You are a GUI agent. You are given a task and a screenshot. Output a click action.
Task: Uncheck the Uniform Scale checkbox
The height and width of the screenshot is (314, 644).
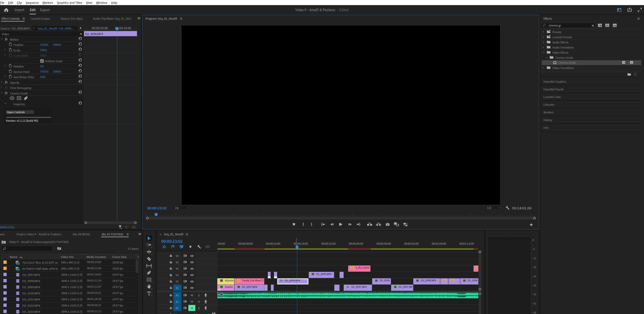coord(42,61)
